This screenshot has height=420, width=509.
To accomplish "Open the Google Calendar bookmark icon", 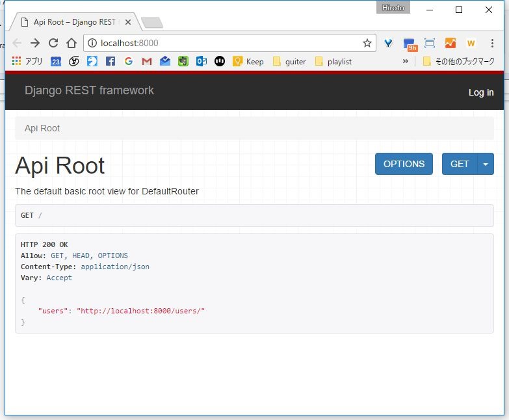I will coord(56,61).
